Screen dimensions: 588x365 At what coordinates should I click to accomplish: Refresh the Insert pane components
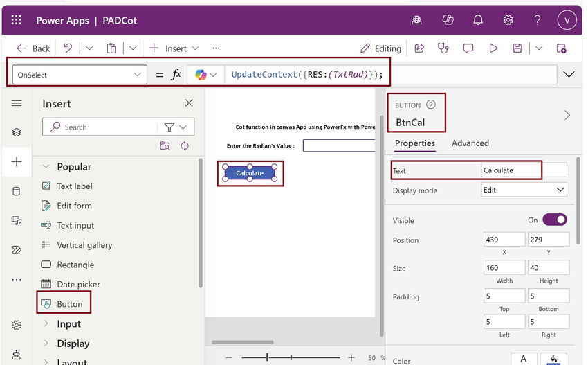[x=185, y=145]
